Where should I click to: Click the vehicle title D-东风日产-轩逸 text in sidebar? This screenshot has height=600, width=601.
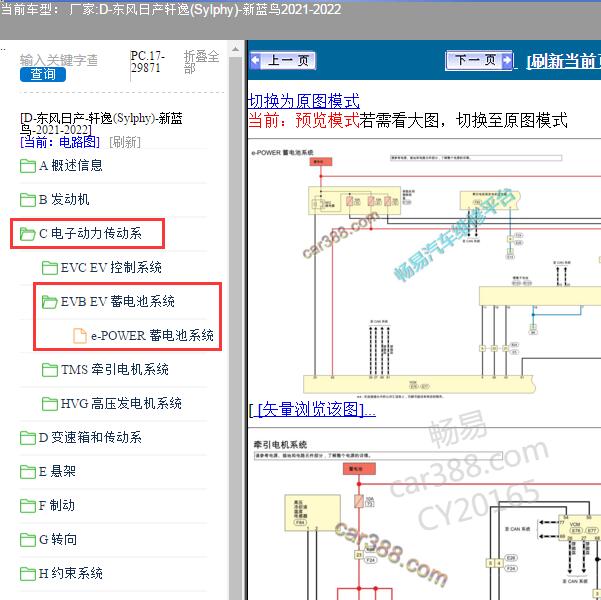101,124
